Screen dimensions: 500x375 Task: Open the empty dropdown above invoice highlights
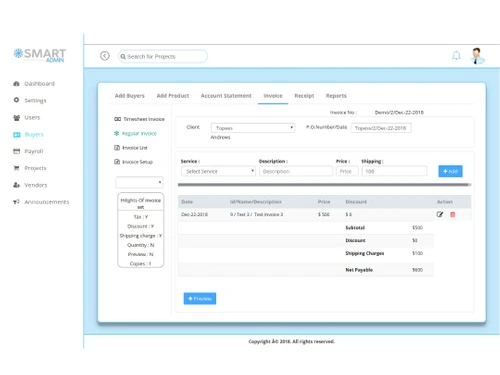139,182
